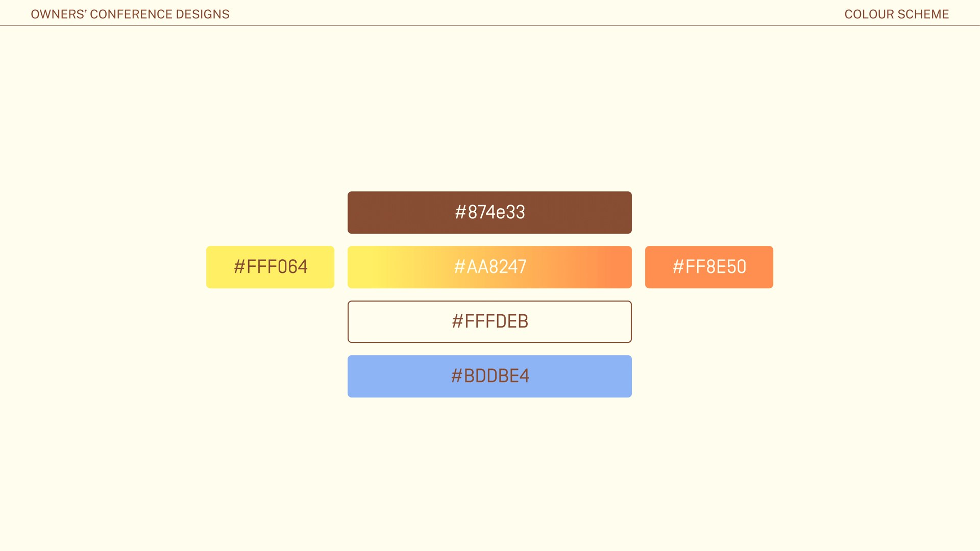Click the #FFF064 hex code text

pyautogui.click(x=271, y=267)
